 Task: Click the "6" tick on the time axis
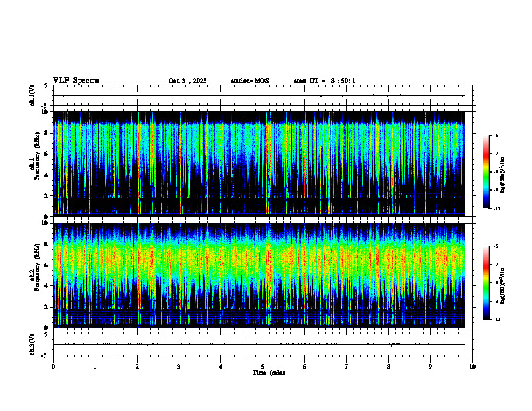click(305, 367)
